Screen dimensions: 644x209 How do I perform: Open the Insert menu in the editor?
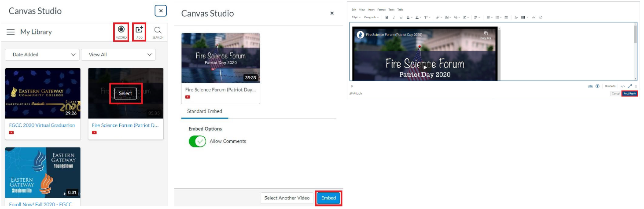point(371,9)
